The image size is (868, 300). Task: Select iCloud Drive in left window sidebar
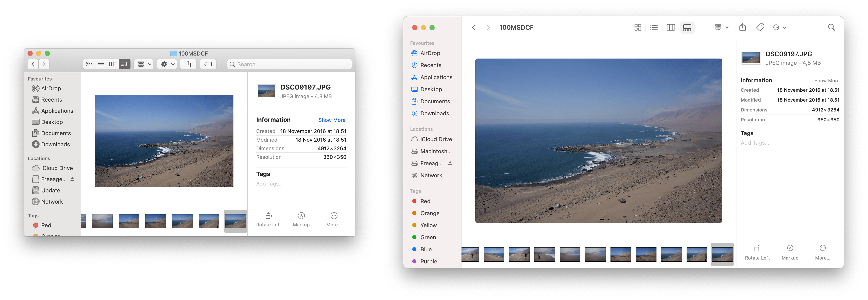pos(52,168)
